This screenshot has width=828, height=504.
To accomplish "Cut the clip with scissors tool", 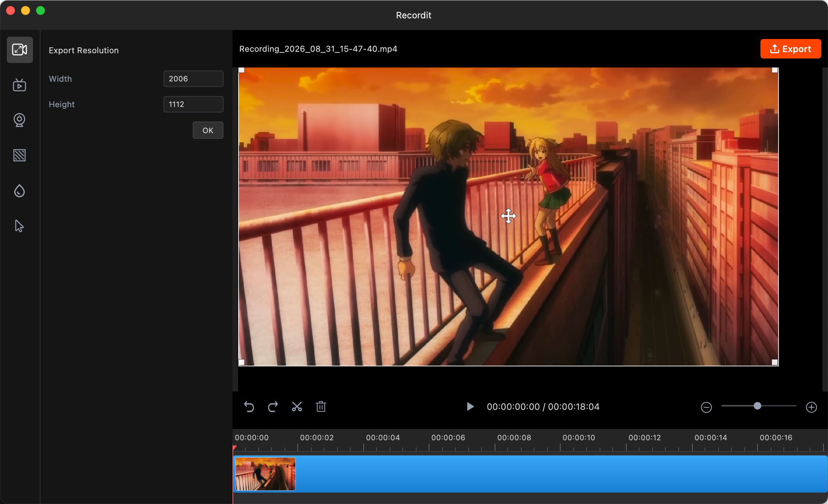I will [x=297, y=407].
